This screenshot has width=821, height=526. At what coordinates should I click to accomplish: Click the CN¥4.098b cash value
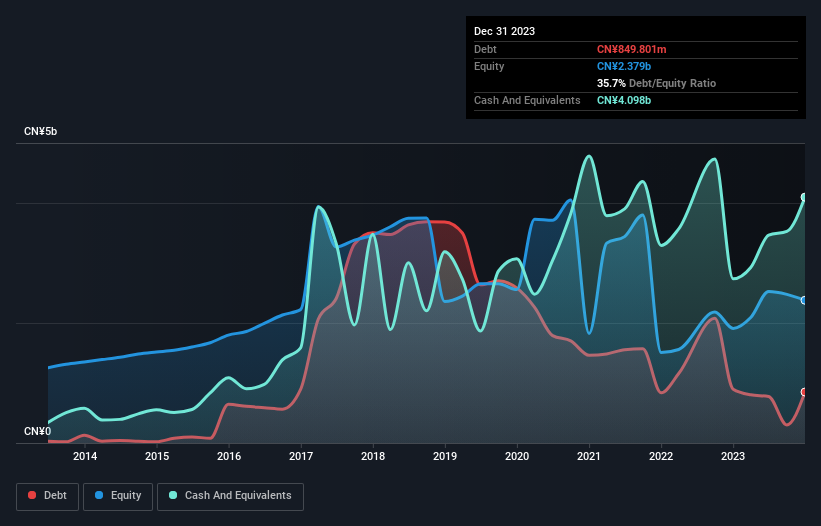click(x=624, y=100)
